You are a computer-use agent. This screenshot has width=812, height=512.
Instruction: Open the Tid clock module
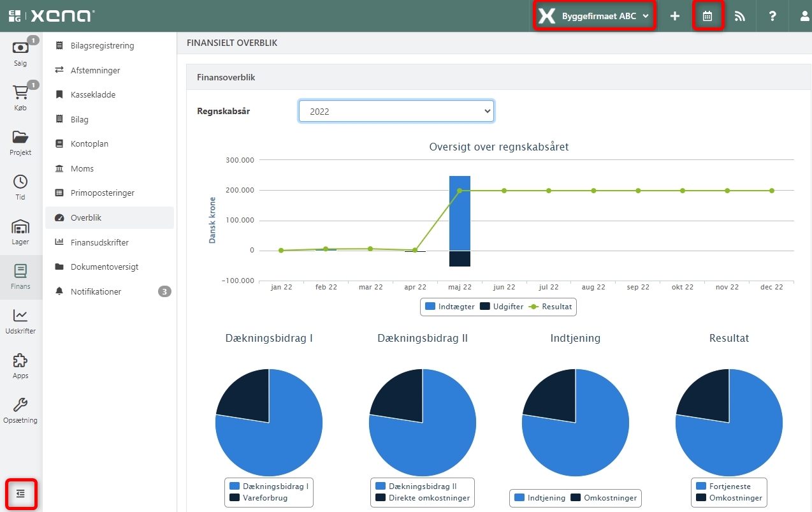[x=20, y=187]
